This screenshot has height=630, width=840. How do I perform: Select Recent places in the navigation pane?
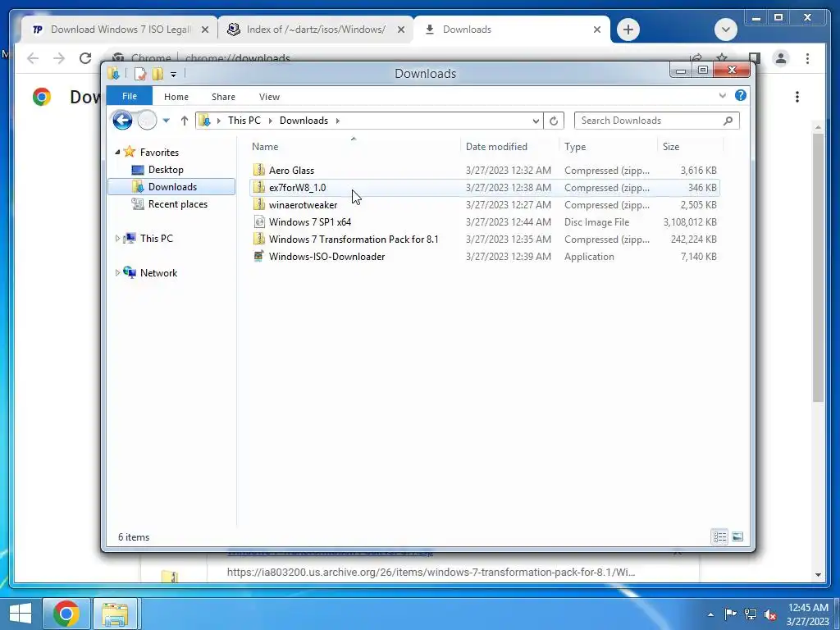(177, 204)
